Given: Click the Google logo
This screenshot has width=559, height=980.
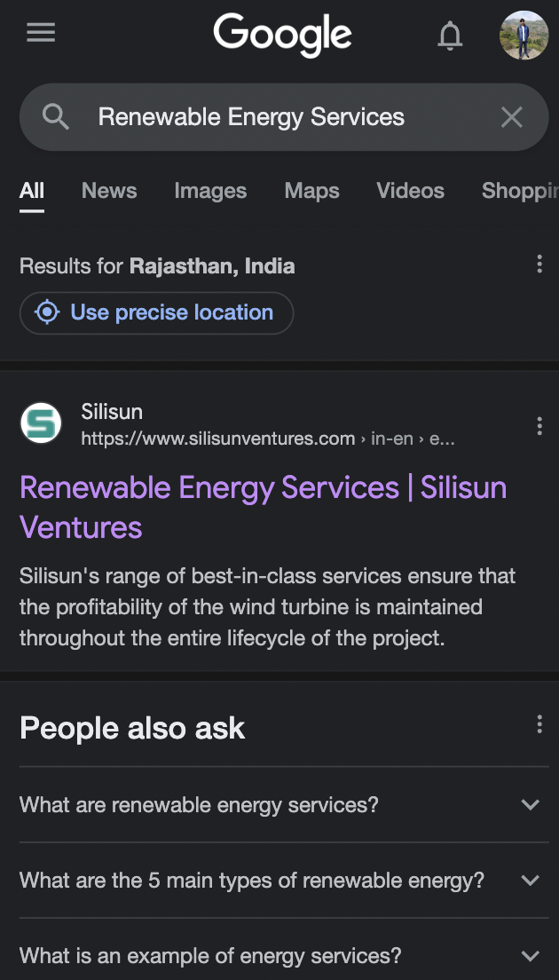Looking at the screenshot, I should click(x=282, y=36).
